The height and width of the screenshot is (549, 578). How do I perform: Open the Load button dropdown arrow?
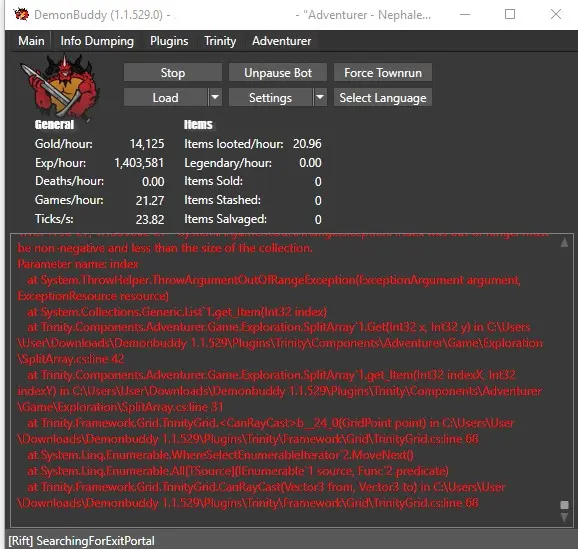point(215,98)
